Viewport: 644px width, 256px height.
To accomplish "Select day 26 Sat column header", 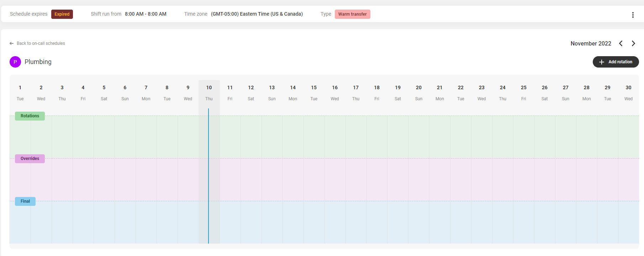I will tap(545, 93).
